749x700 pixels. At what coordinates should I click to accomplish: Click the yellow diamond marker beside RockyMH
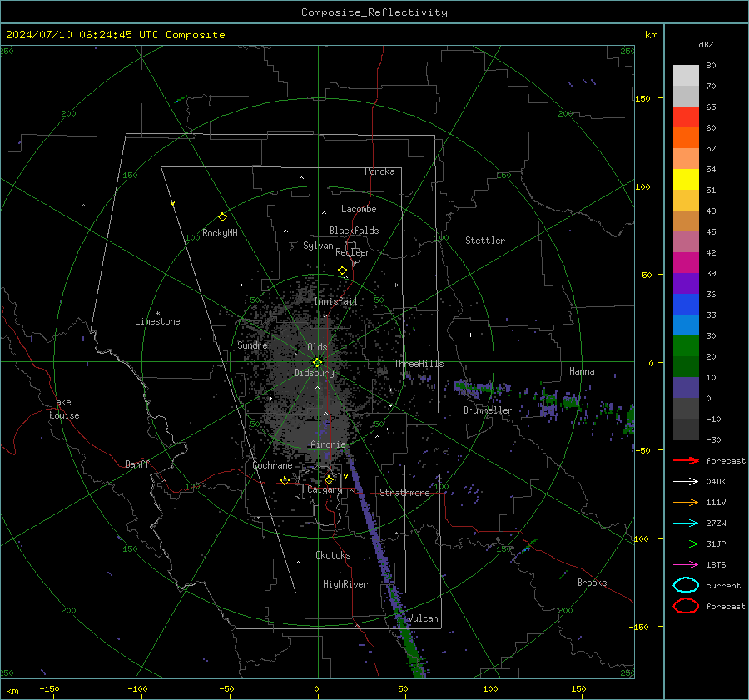(x=222, y=217)
